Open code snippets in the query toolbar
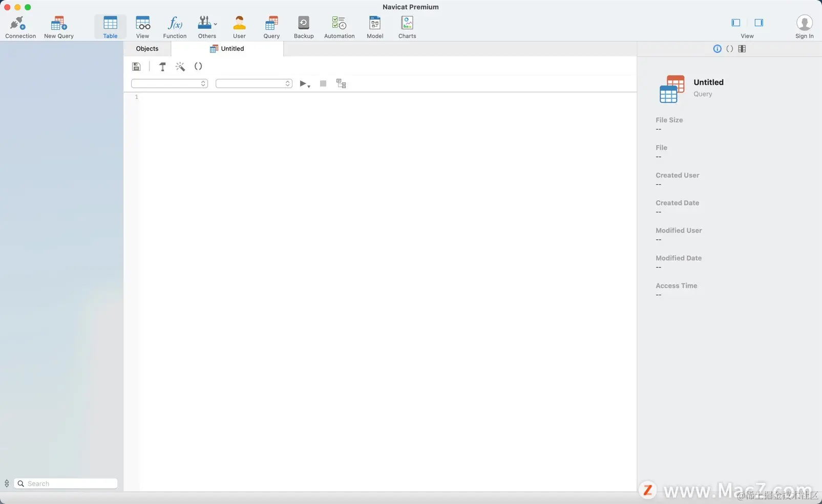The height and width of the screenshot is (504, 822). coord(198,67)
